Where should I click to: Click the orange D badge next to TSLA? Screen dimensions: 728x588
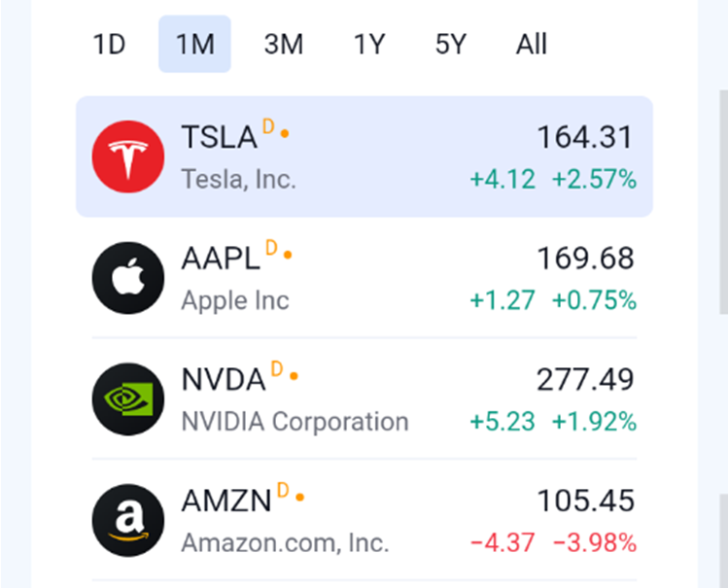click(x=269, y=126)
